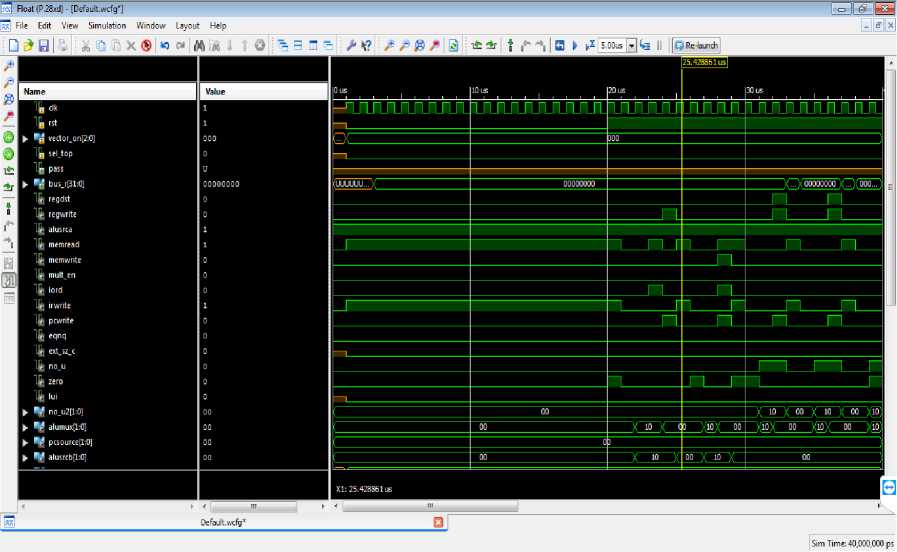The width and height of the screenshot is (897, 552).
Task: Click the New file icon in toolbar
Action: (13, 46)
